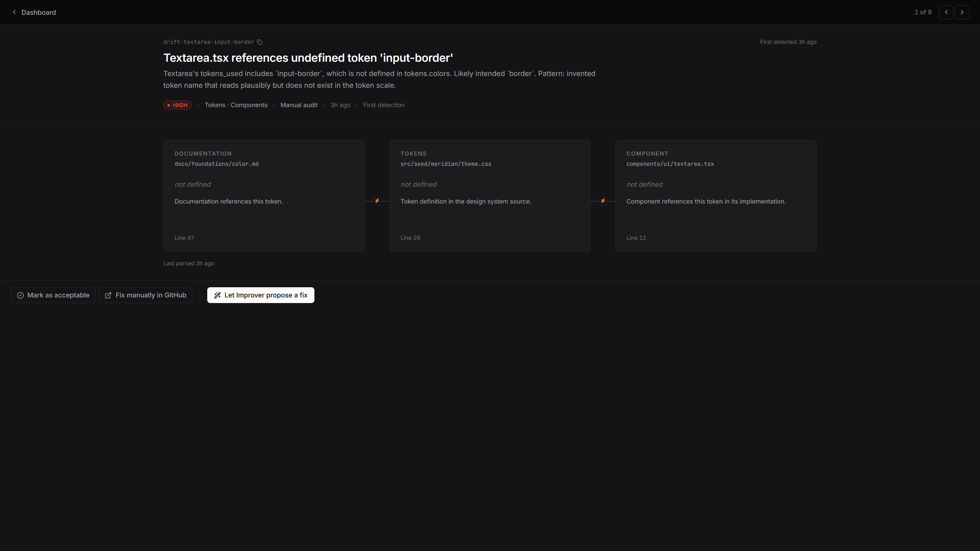
Task: Go to next drift item
Action: [x=962, y=12]
